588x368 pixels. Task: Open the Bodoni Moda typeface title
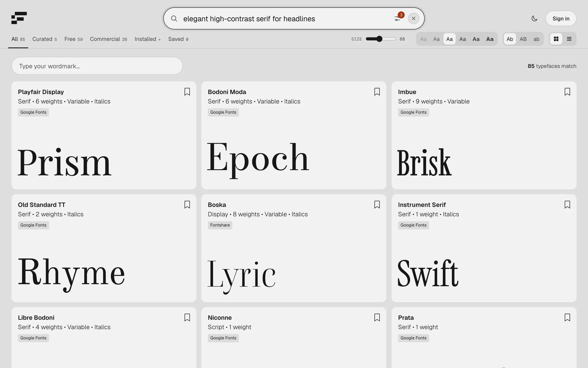tap(227, 92)
